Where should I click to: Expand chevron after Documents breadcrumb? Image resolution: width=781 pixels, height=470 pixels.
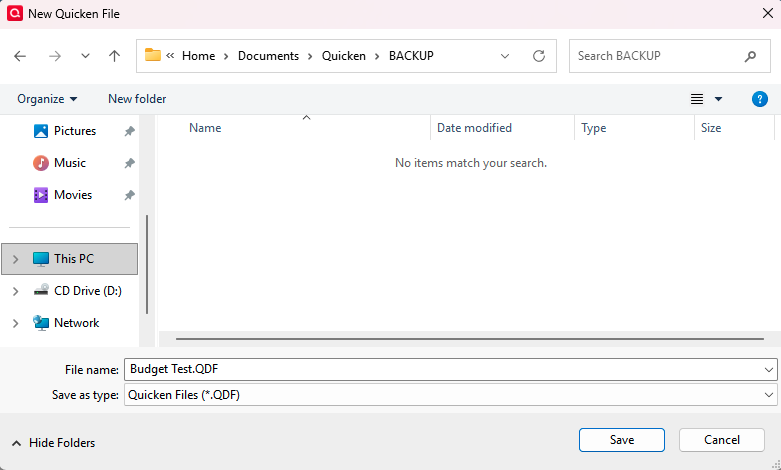310,56
